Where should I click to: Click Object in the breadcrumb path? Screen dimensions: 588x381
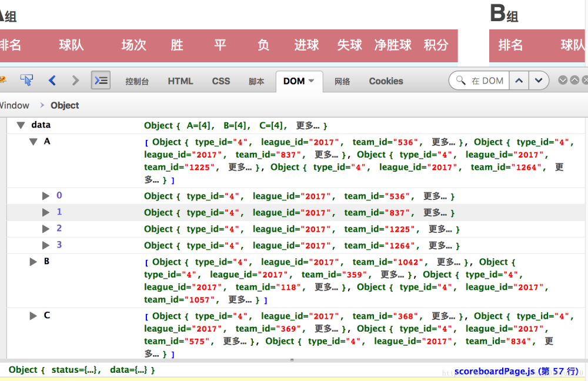click(x=65, y=105)
